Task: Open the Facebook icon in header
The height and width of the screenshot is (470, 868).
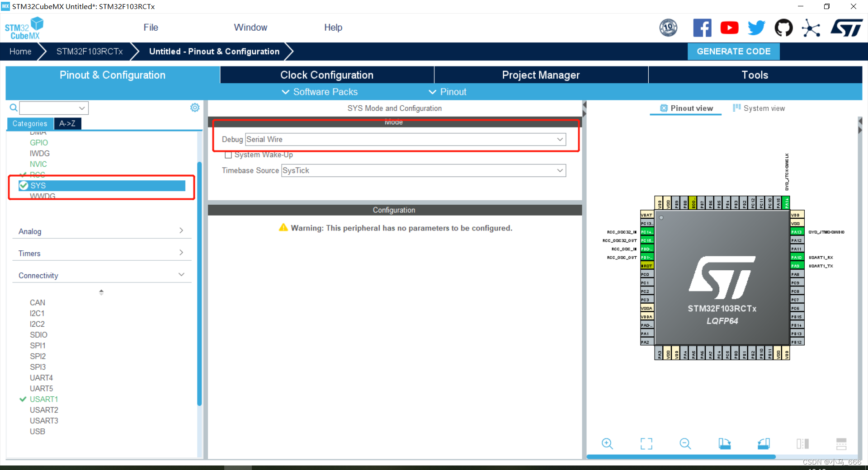Action: (x=702, y=28)
